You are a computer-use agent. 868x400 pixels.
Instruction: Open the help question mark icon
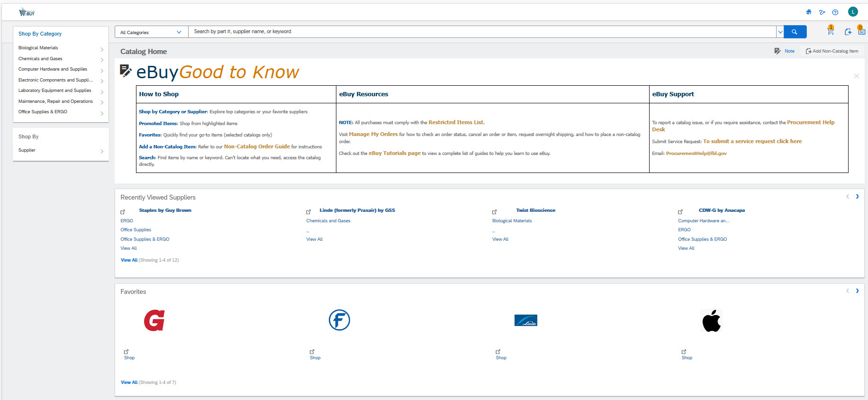click(835, 12)
